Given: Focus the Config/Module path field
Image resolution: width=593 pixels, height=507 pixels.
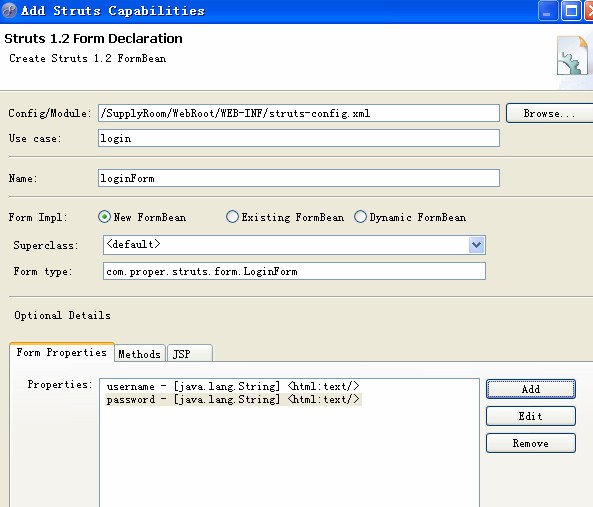Looking at the screenshot, I should [x=299, y=113].
